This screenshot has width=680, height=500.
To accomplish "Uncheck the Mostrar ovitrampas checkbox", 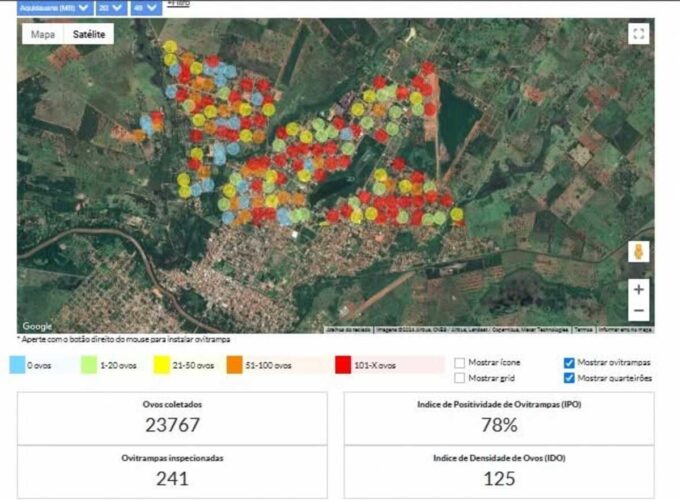I will point(569,363).
